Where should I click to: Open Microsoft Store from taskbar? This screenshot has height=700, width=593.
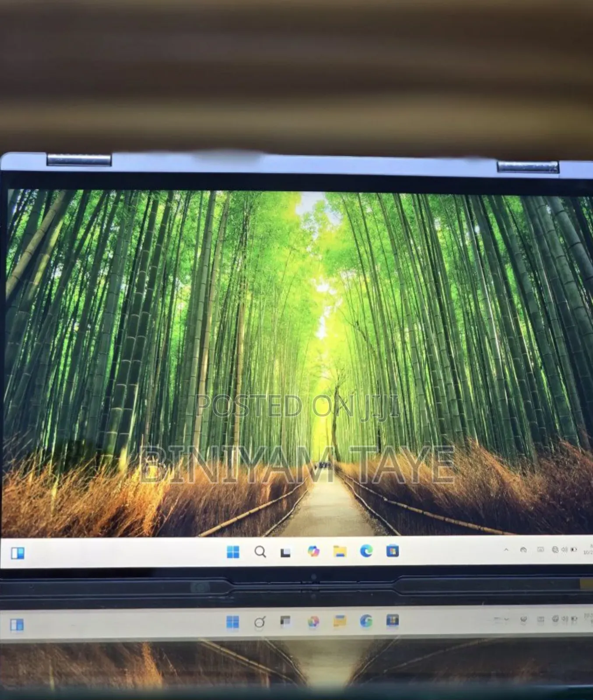[393, 551]
